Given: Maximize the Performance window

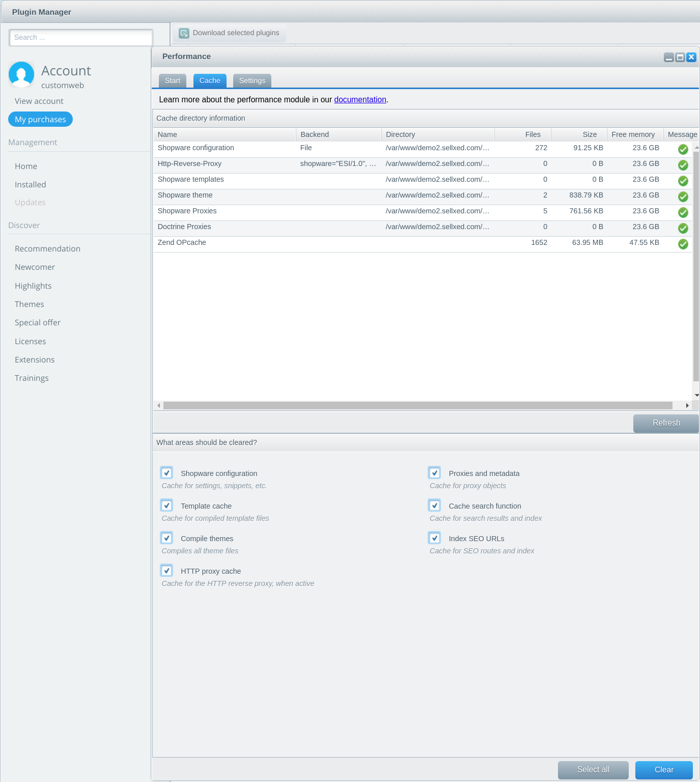Looking at the screenshot, I should click(x=680, y=57).
